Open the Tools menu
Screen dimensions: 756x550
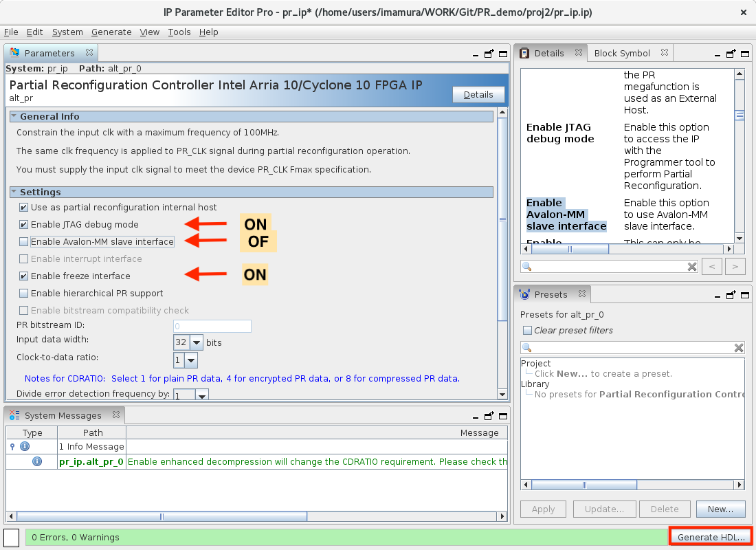pos(179,32)
